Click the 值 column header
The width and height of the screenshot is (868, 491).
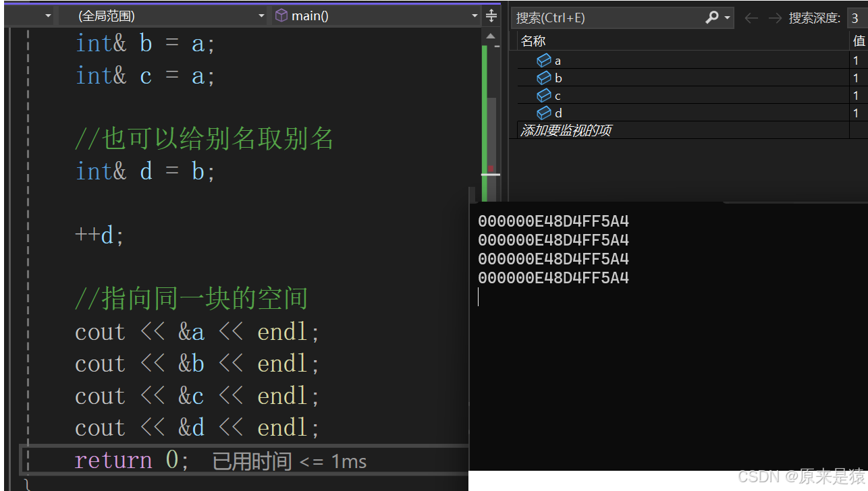[859, 41]
